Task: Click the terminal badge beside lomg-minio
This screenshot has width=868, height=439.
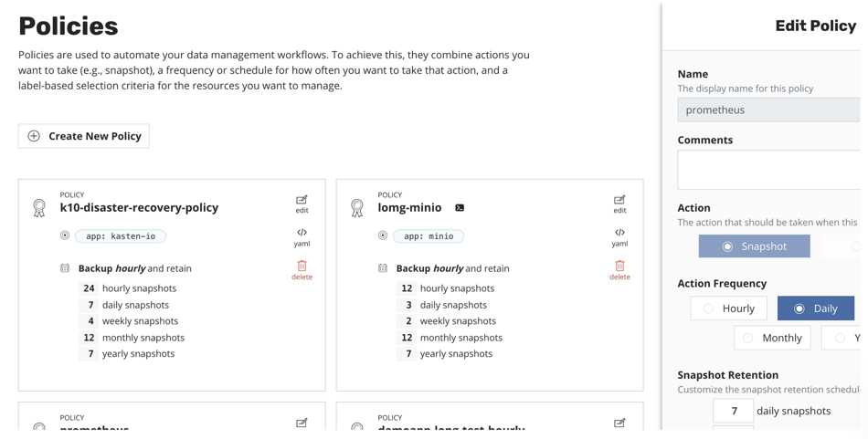Action: point(460,208)
